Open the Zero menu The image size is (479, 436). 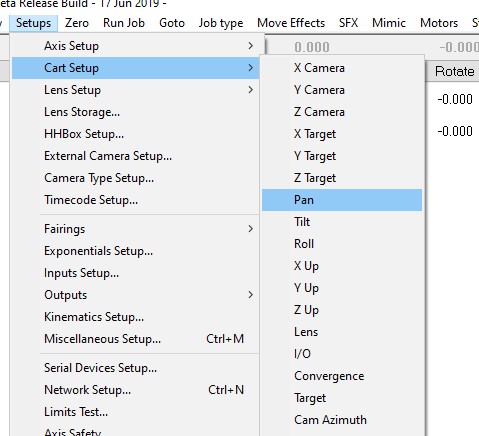(77, 23)
